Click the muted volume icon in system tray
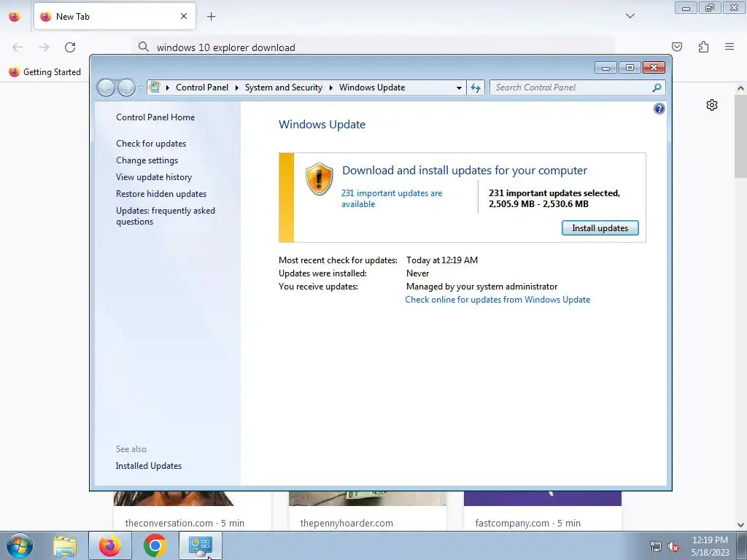This screenshot has width=747, height=560. click(x=673, y=546)
